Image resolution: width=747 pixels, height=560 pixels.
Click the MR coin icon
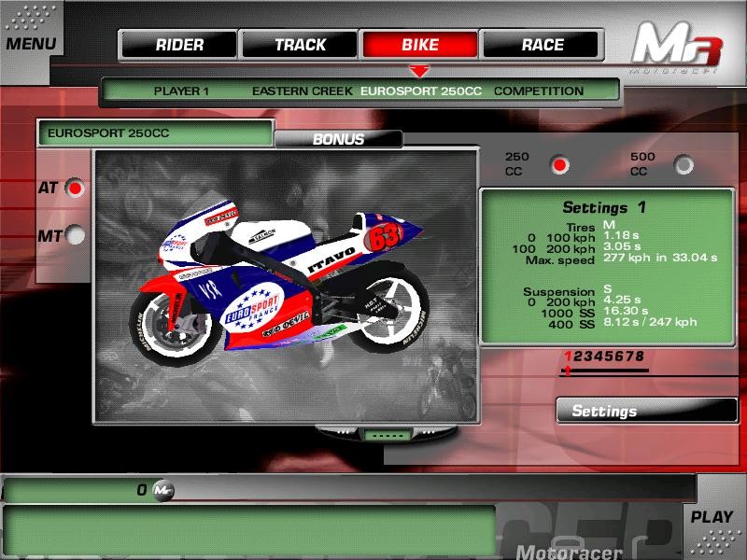point(163,491)
